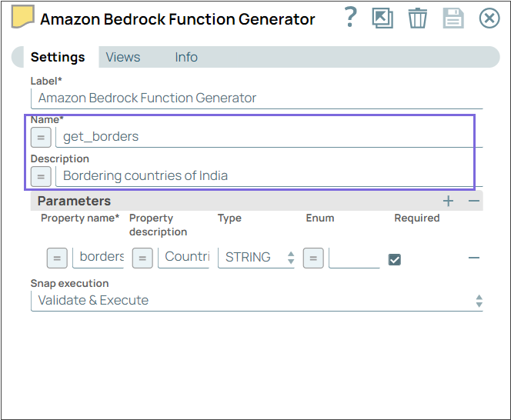Open the STRING type dropdown
511x420 pixels.
click(x=256, y=258)
